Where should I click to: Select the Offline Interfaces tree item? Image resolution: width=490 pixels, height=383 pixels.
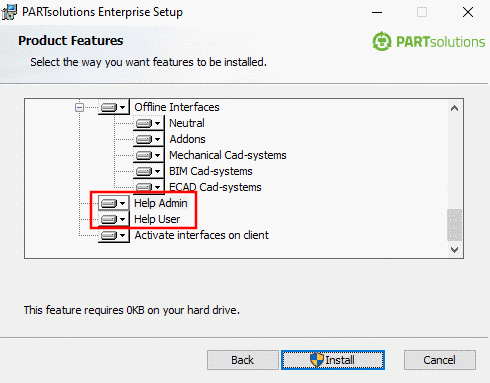tap(177, 107)
